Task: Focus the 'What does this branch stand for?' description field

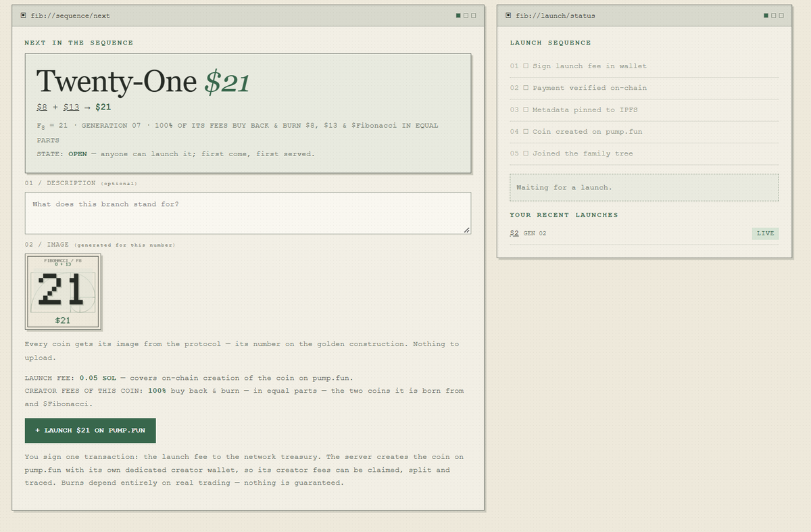Action: tap(248, 214)
